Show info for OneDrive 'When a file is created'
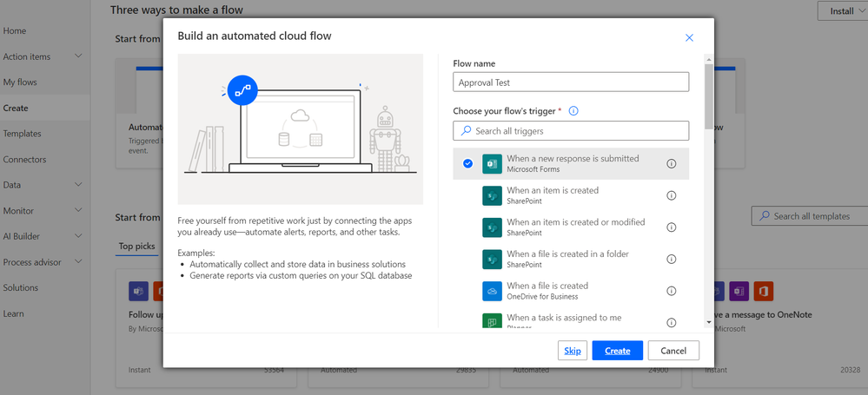The height and width of the screenshot is (395, 868). coord(672,291)
